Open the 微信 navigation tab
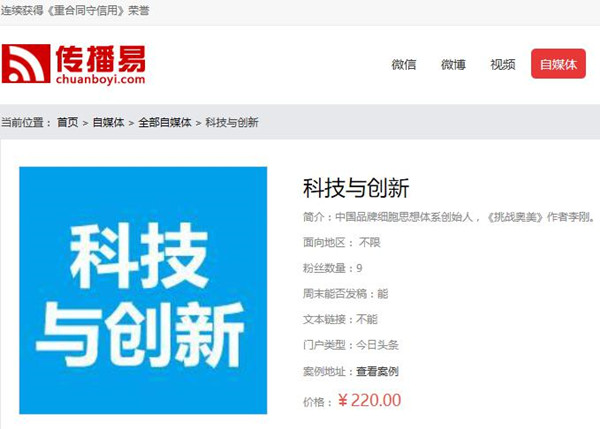 pyautogui.click(x=404, y=64)
